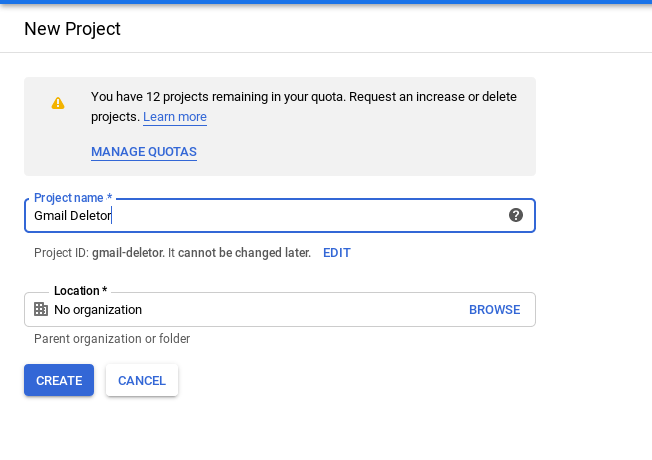This screenshot has height=460, width=652.
Task: Click the "Project ID:" label text
Action: pos(61,253)
